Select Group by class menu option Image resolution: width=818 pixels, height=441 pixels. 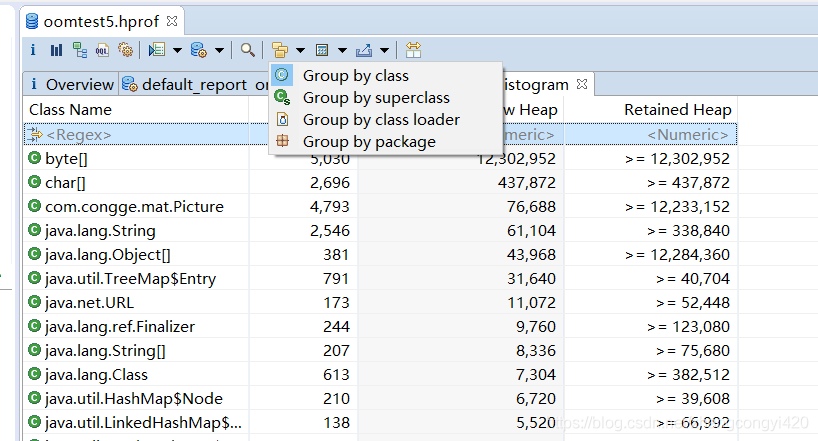tap(355, 76)
